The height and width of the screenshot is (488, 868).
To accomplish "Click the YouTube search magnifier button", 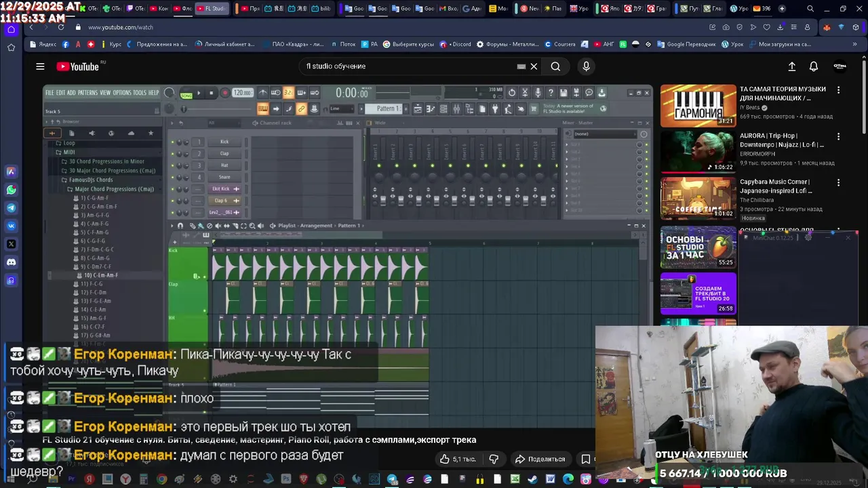I will click(555, 66).
